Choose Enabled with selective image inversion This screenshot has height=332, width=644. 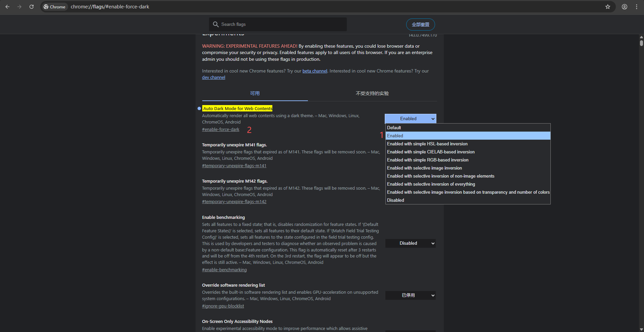pos(468,168)
